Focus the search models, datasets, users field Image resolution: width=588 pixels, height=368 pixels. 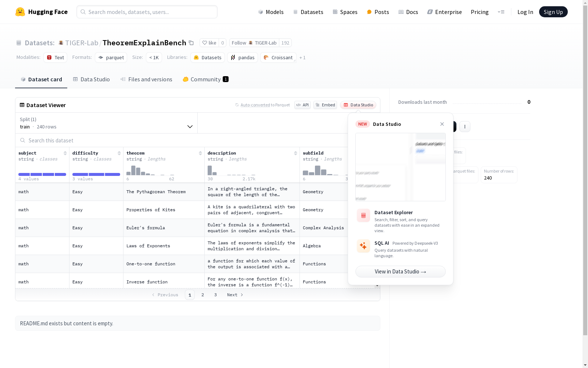coord(147,12)
